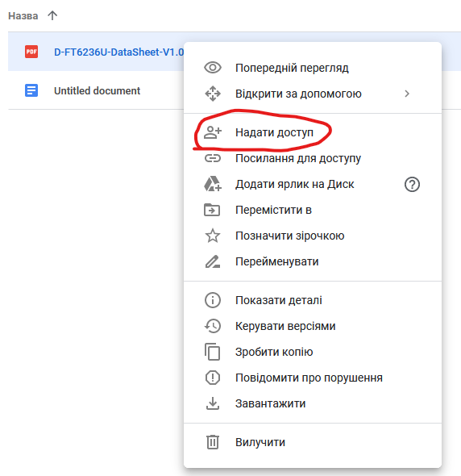
Task: Toggle sort direction arrow next to Назва
Action: (x=52, y=15)
